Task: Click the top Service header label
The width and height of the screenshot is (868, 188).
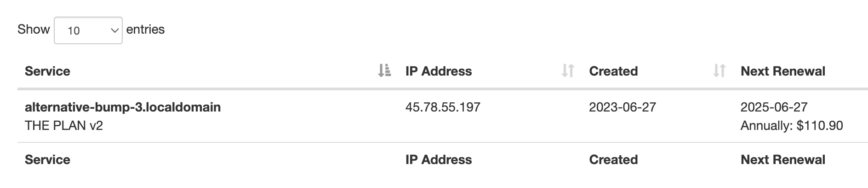Action: (x=47, y=71)
